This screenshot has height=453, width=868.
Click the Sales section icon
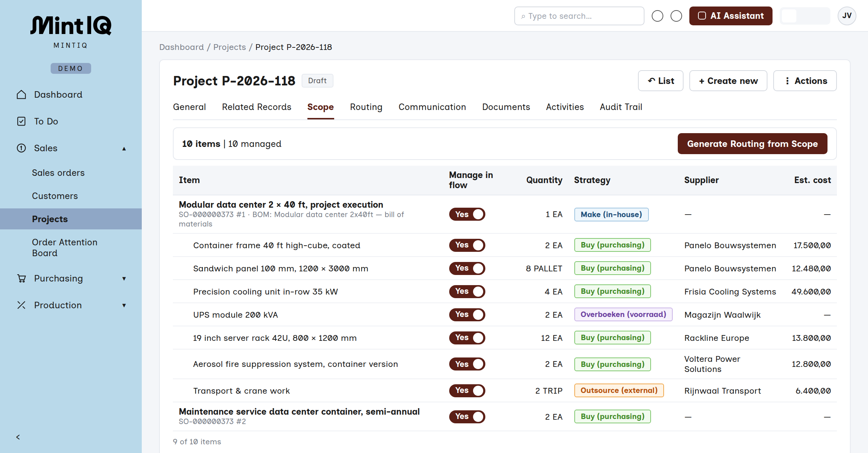click(x=21, y=148)
